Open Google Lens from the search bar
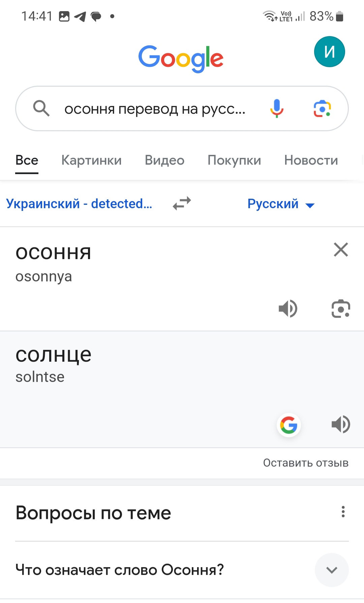Screen dimensions: 364x603 click(322, 109)
